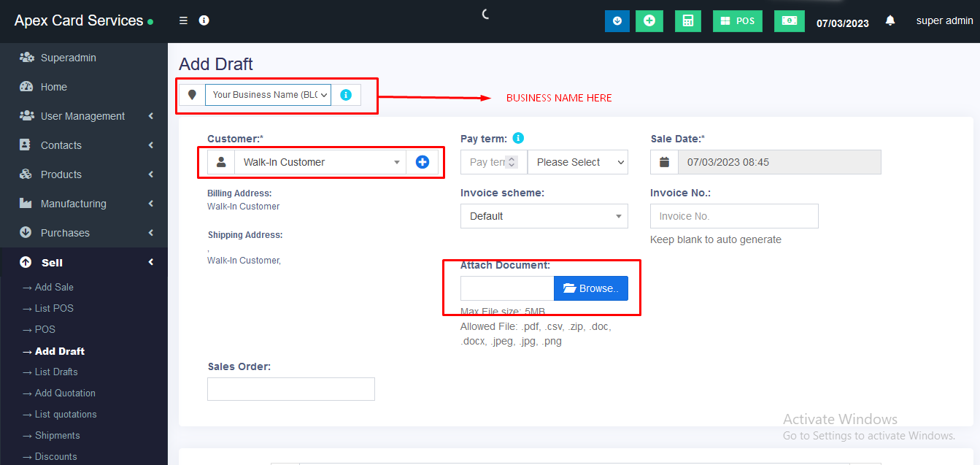This screenshot has height=465, width=980.
Task: Open the Please Select pay term dropdown
Action: pos(577,162)
